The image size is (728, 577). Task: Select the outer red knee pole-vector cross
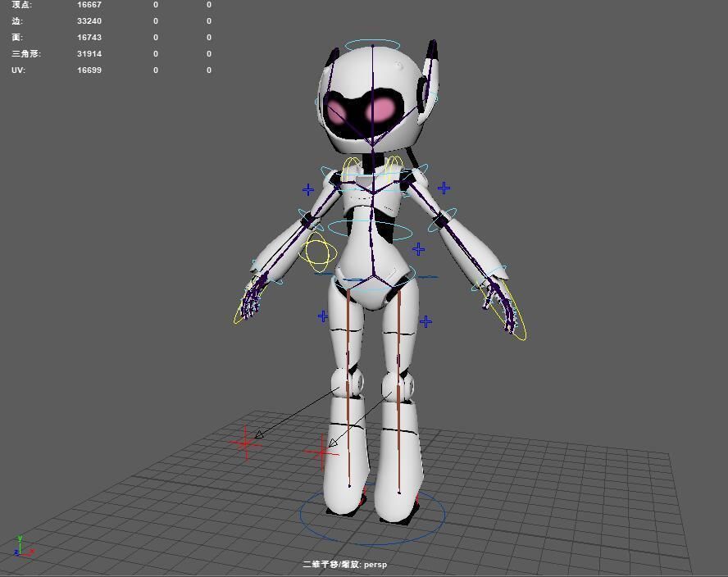(x=246, y=443)
